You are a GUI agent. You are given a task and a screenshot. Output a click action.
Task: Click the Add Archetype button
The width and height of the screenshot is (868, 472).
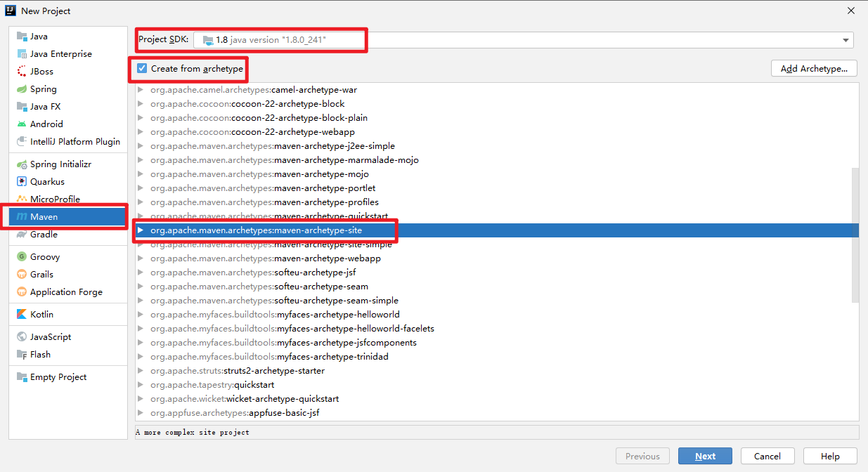(x=815, y=69)
